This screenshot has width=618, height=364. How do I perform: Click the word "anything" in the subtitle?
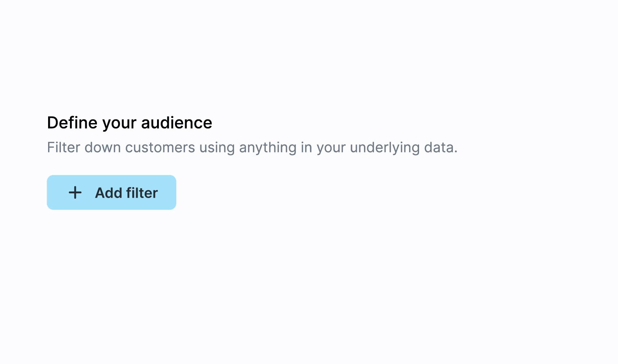click(267, 147)
